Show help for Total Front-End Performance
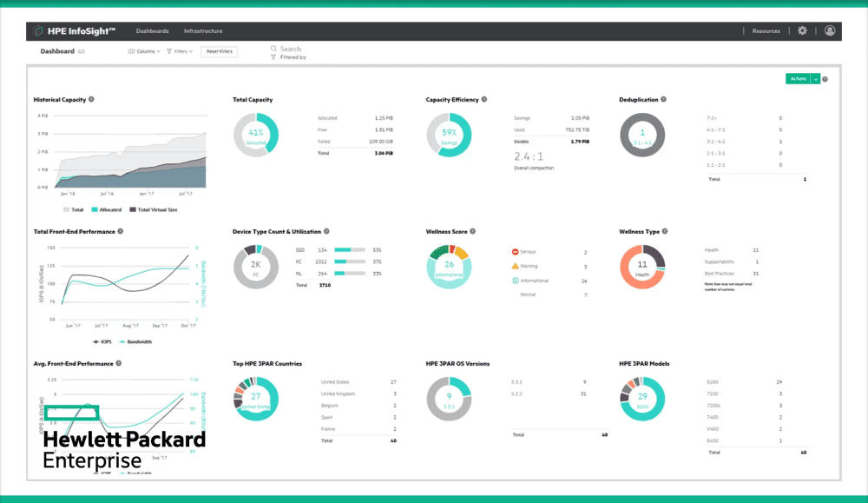Viewport: 868px width, 503px height. tap(120, 231)
